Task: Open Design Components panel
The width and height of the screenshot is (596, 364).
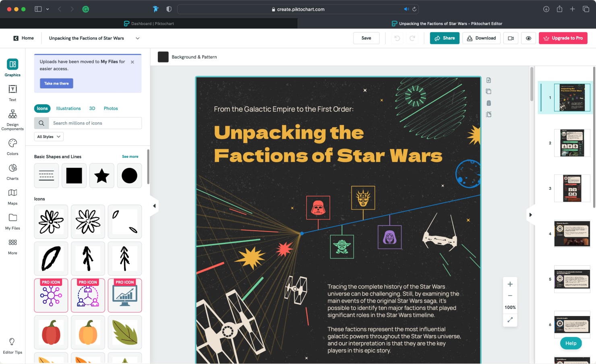Action: [12, 120]
